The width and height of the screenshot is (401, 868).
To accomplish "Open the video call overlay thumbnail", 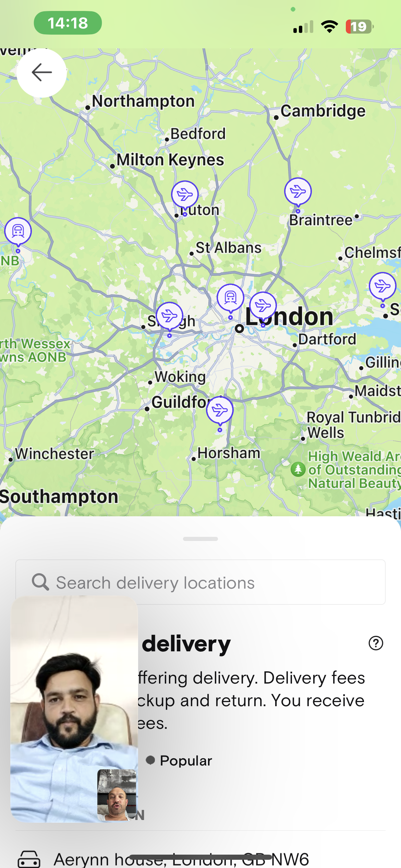I will tap(74, 709).
